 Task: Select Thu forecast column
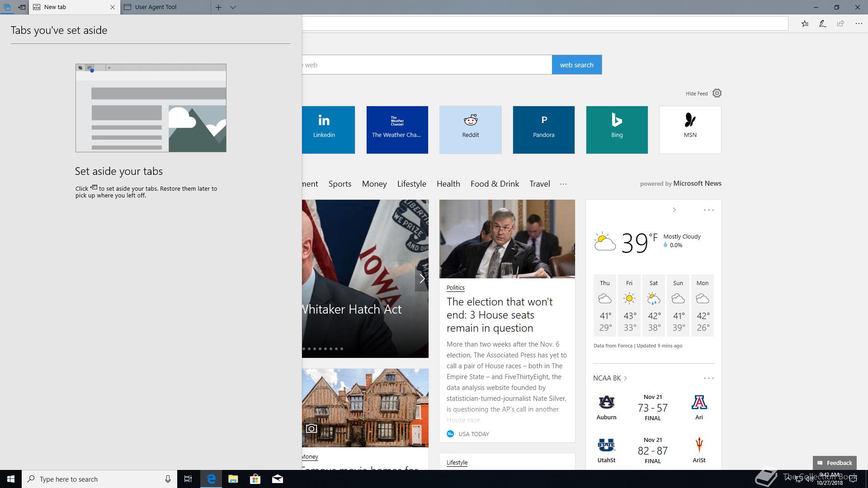pos(605,305)
